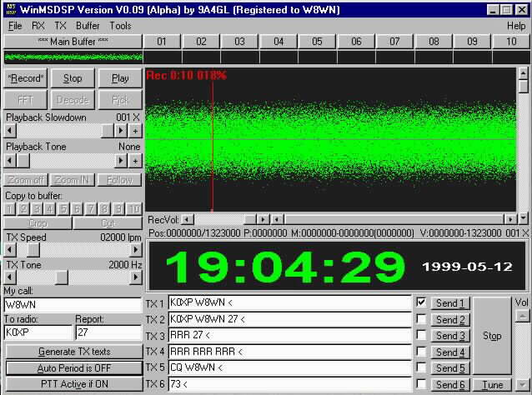The image size is (532, 395).
Task: Click the Playback Tone slider thumb
Action: pos(23,160)
